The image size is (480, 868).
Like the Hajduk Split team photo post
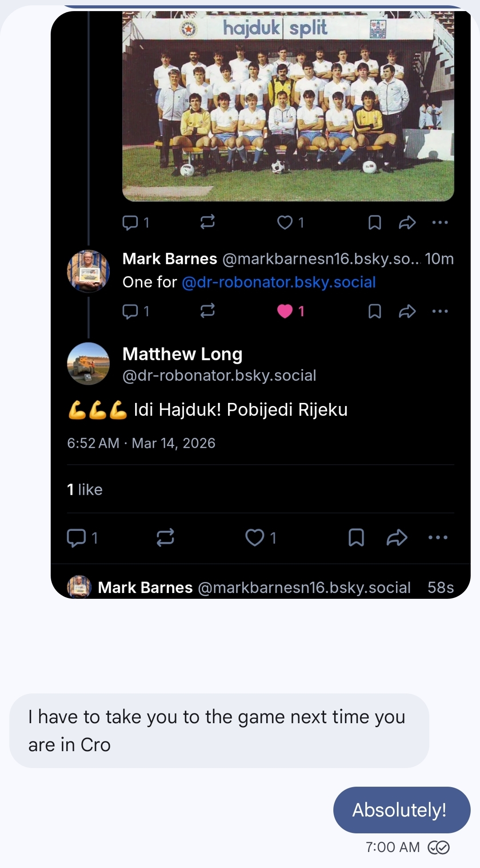[285, 222]
